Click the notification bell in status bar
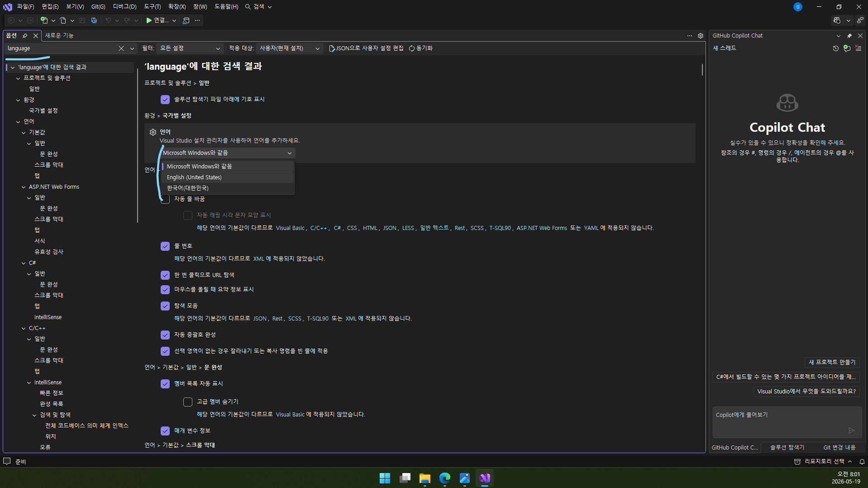 click(x=862, y=462)
